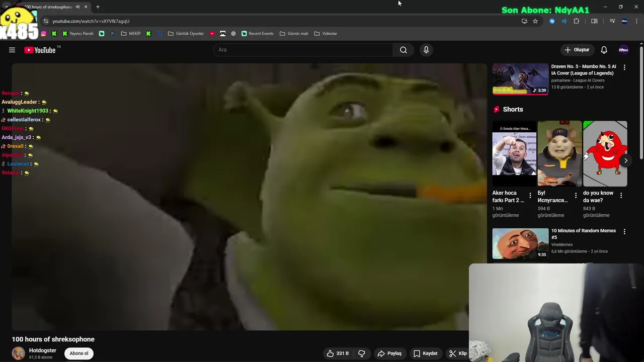The height and width of the screenshot is (362, 644).
Task: Mute the tab via speaker icon
Action: (x=77, y=7)
